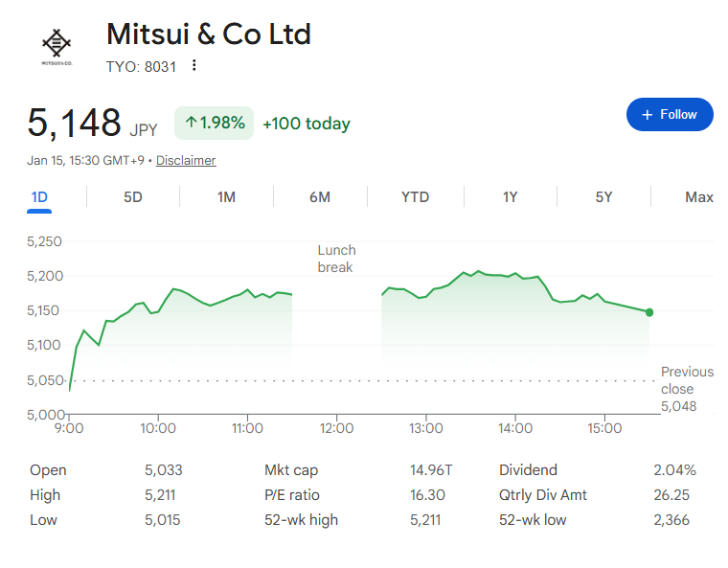728x568 pixels.
Task: Click the Open value 5,033
Action: tap(164, 470)
